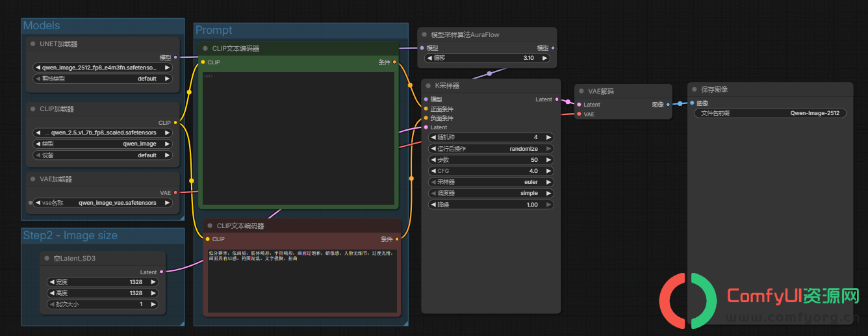
Task: Click the 图像 input port on 保存图像
Action: [x=692, y=103]
